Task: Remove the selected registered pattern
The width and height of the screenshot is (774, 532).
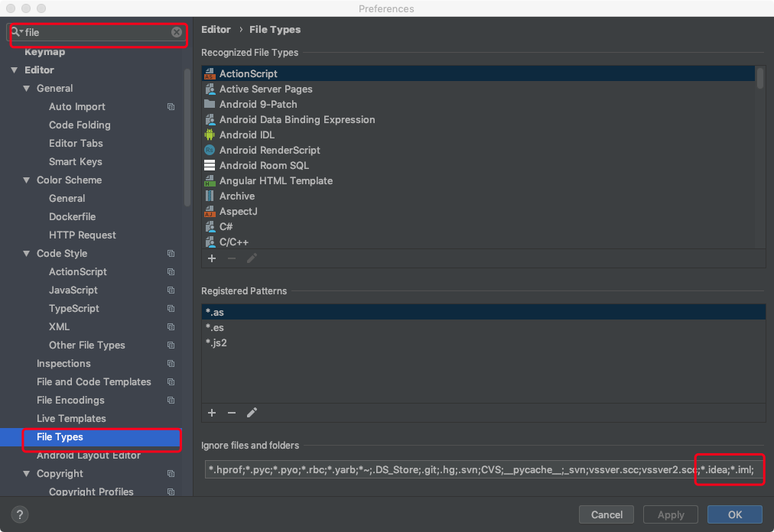Action: click(x=232, y=413)
